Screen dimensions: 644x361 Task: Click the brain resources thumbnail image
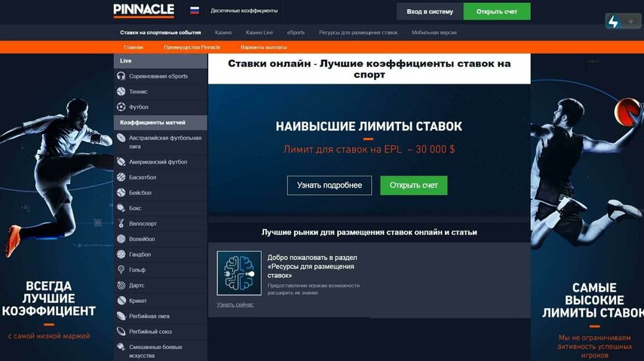[x=239, y=273]
